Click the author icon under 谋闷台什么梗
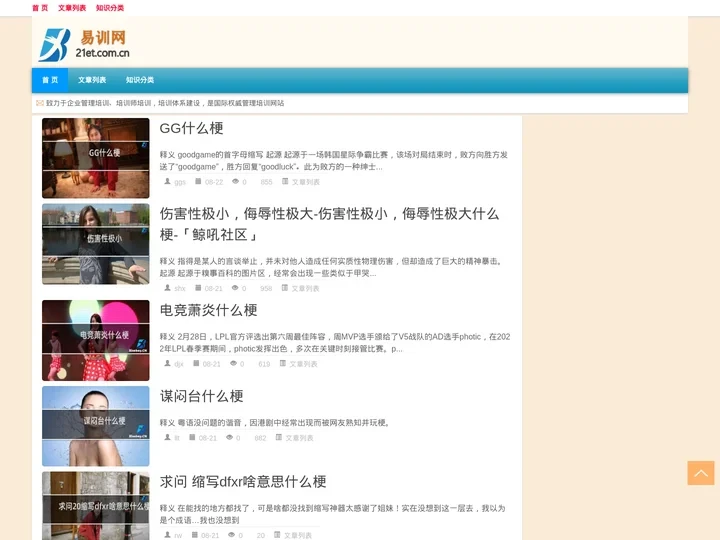The width and height of the screenshot is (720, 540). pos(167,437)
